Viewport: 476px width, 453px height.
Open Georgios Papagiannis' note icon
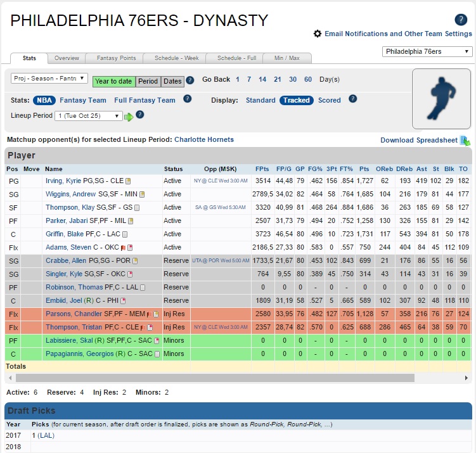pyautogui.click(x=157, y=354)
